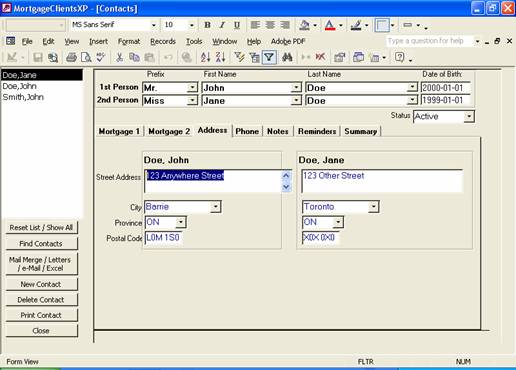Open the File menu
Image resolution: width=516 pixels, height=370 pixels.
tap(27, 41)
